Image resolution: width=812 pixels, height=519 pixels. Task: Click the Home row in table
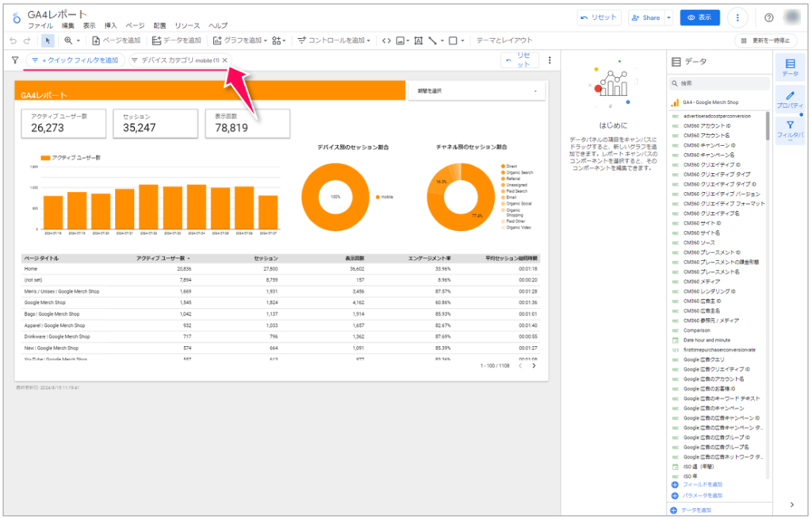(x=281, y=268)
